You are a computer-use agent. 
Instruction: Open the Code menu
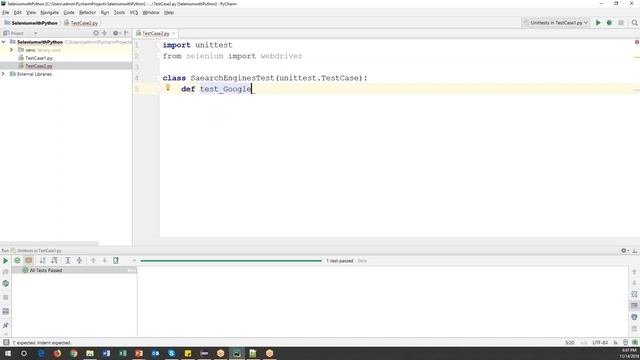pos(69,13)
